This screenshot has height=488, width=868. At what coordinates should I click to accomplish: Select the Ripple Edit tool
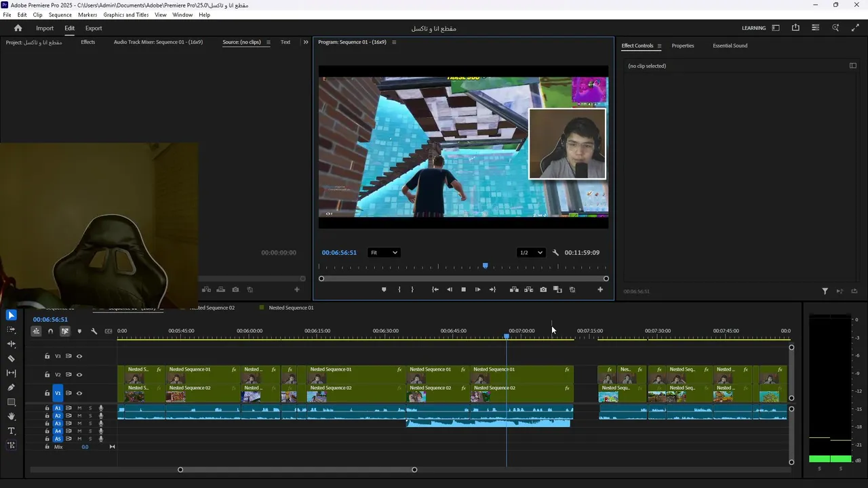point(11,344)
